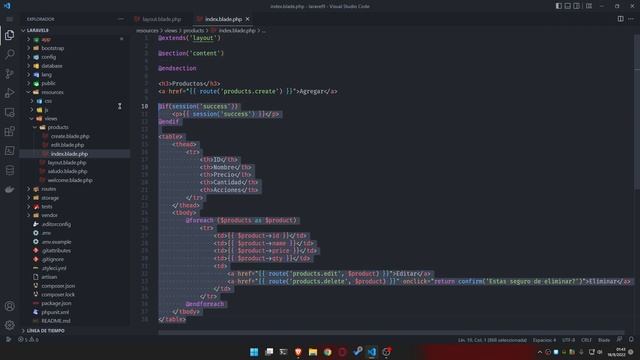Open the Docker whale view

[x=9, y=189]
